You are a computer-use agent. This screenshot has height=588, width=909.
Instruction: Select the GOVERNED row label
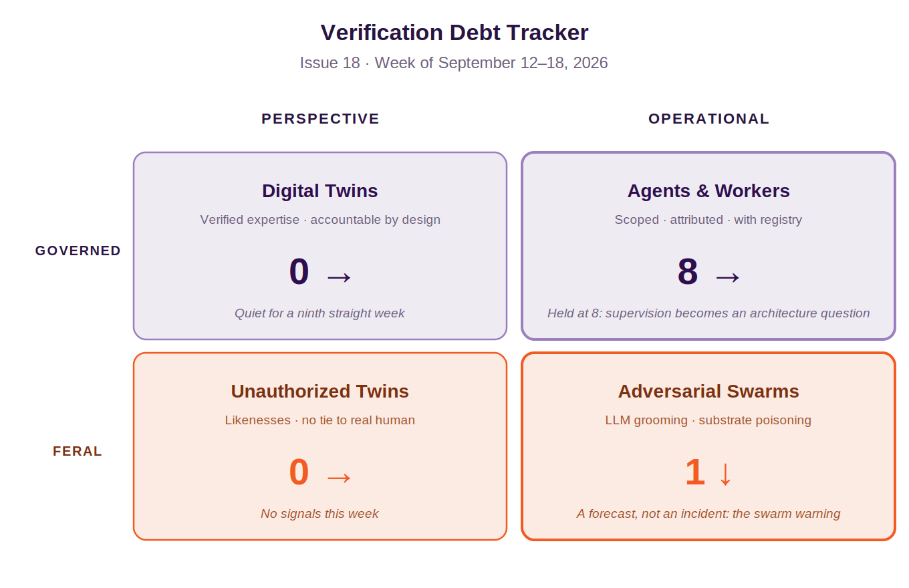pyautogui.click(x=78, y=251)
